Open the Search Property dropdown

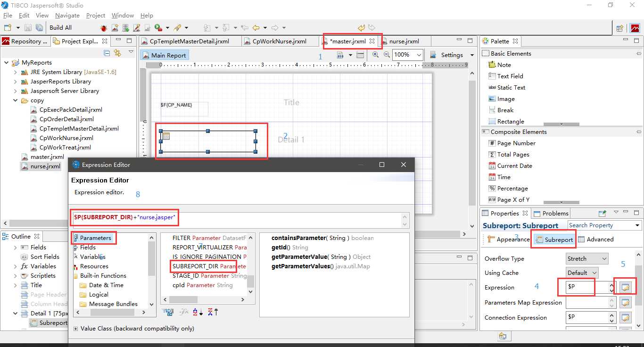pyautogui.click(x=637, y=225)
